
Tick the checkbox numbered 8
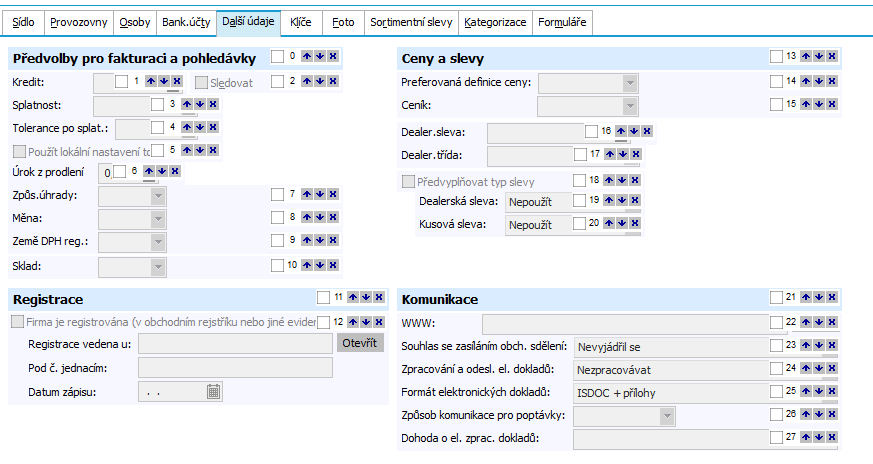[x=277, y=218]
